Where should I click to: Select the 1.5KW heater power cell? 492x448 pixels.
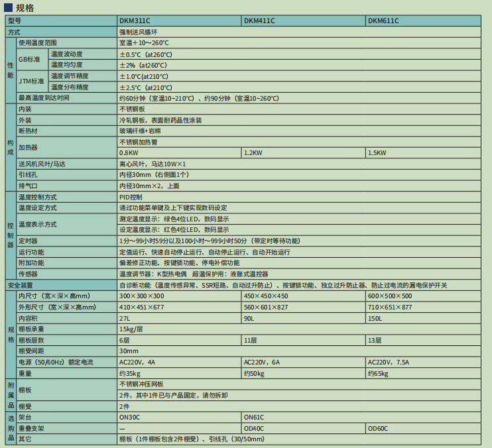[x=423, y=153]
